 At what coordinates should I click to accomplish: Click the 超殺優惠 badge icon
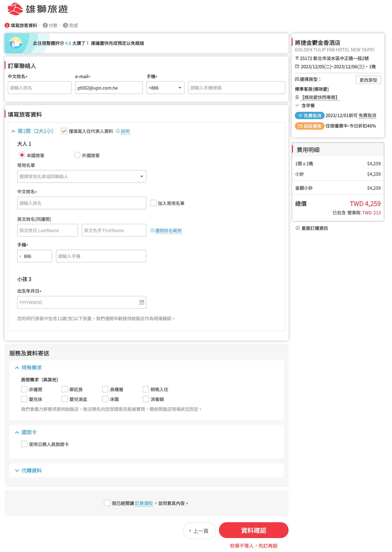tap(300, 126)
